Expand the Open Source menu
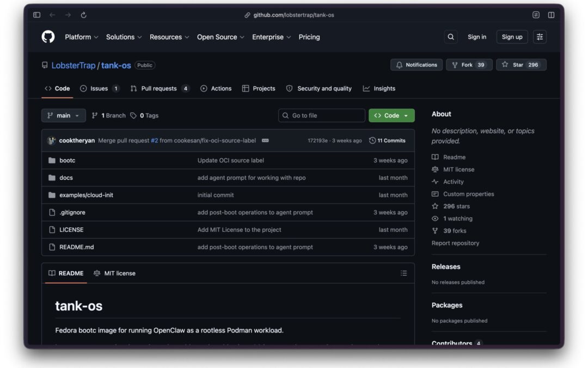This screenshot has height=368, width=588. (x=220, y=37)
